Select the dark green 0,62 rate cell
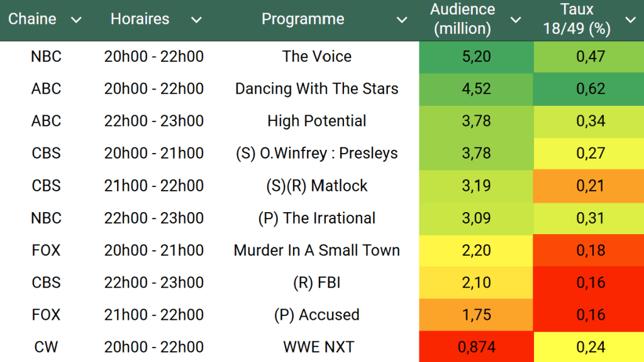 (x=590, y=89)
